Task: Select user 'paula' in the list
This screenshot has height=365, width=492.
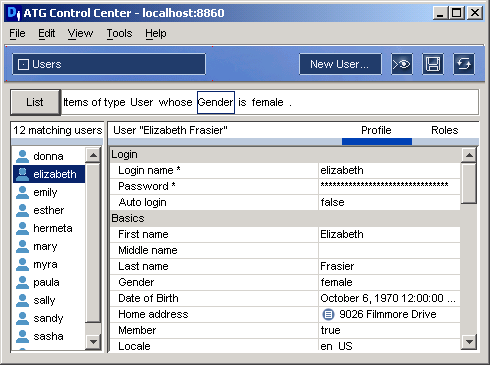Action: pos(46,282)
